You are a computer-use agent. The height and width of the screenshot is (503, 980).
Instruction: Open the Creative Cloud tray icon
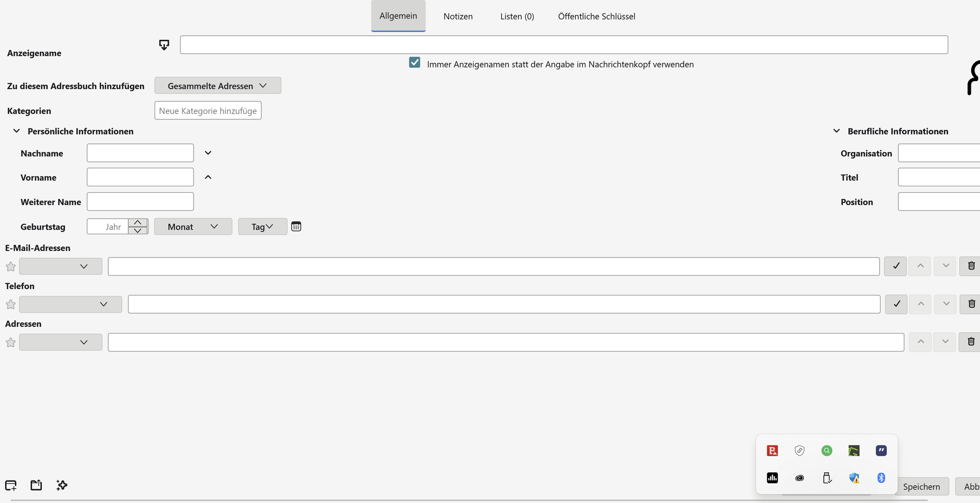[x=800, y=478]
